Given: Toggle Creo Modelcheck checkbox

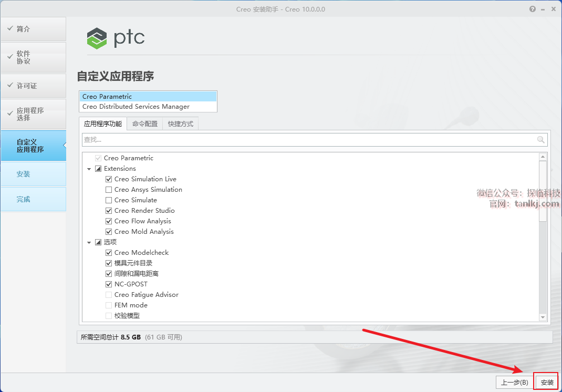Looking at the screenshot, I should pos(109,252).
